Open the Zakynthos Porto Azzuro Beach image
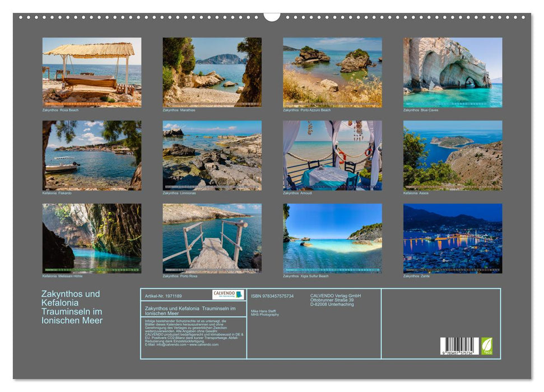544x392 pixels. click(333, 72)
